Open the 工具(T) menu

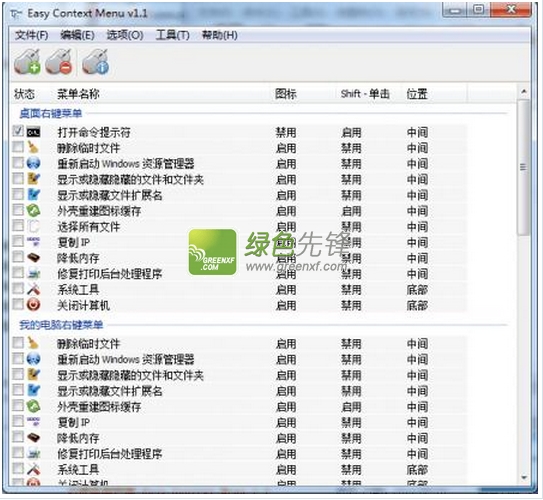[172, 35]
